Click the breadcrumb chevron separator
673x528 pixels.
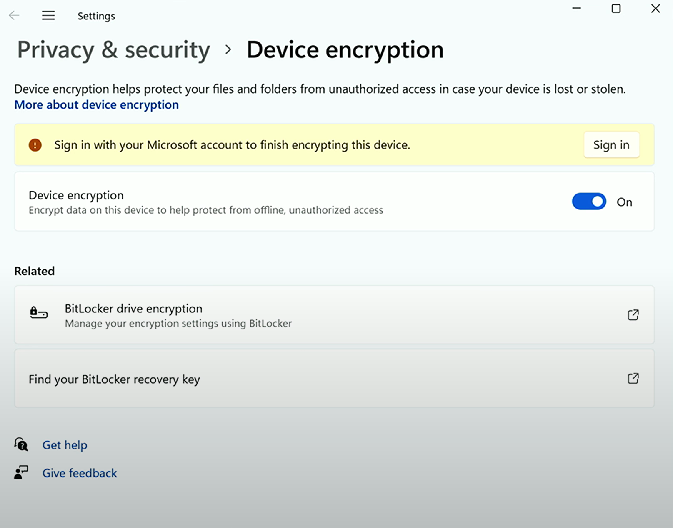(x=228, y=50)
